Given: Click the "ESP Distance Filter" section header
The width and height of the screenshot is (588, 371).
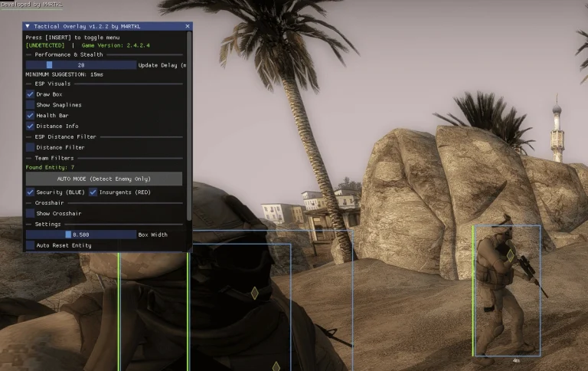Looking at the screenshot, I should click(x=65, y=136).
